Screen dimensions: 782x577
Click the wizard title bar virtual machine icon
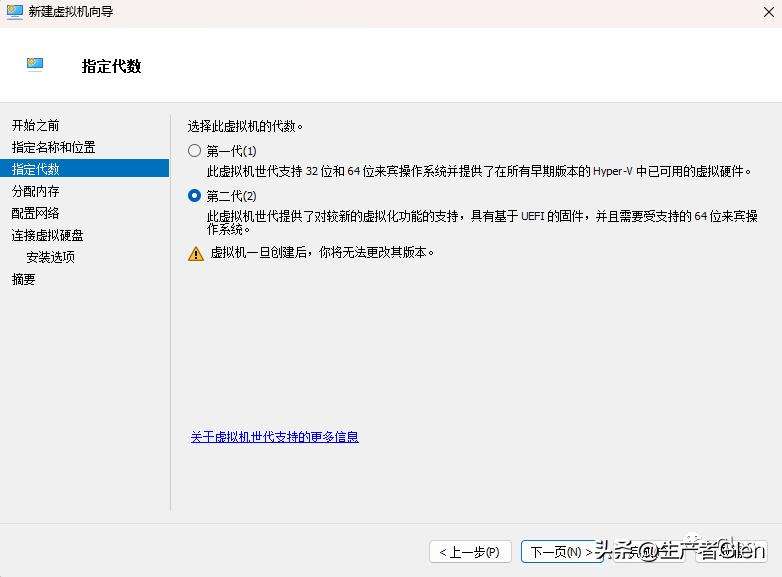14,12
